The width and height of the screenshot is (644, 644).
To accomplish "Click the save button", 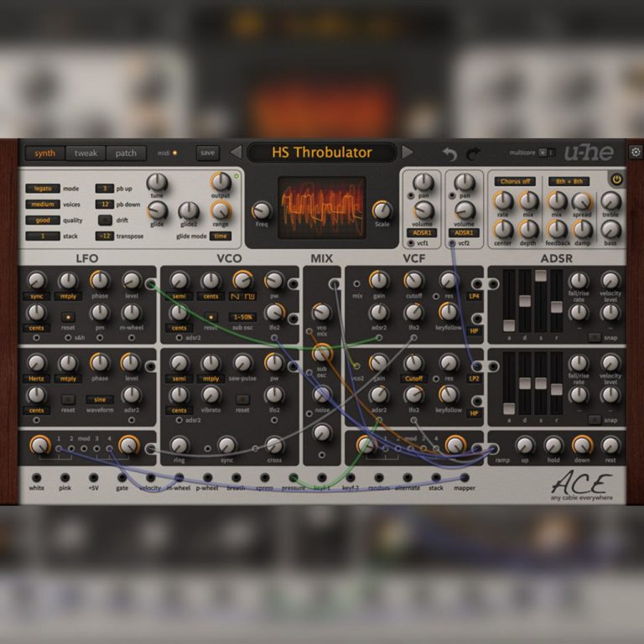I will tap(207, 153).
